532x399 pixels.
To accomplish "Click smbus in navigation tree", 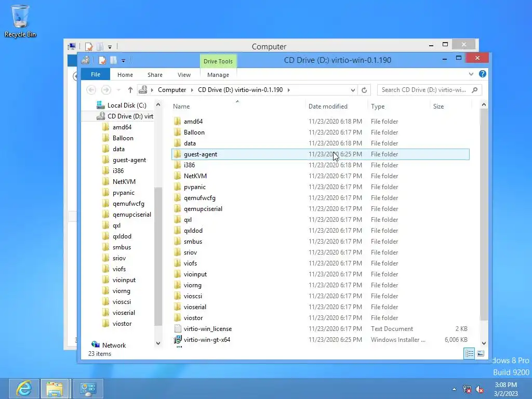I will click(x=122, y=247).
